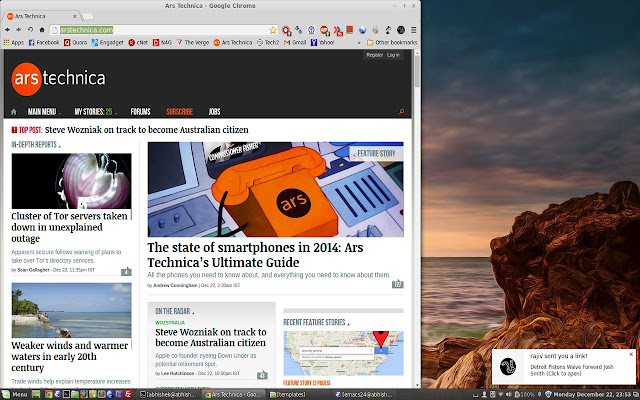Open comment count on Tor servers article
This screenshot has width=640, height=400.
(x=126, y=271)
